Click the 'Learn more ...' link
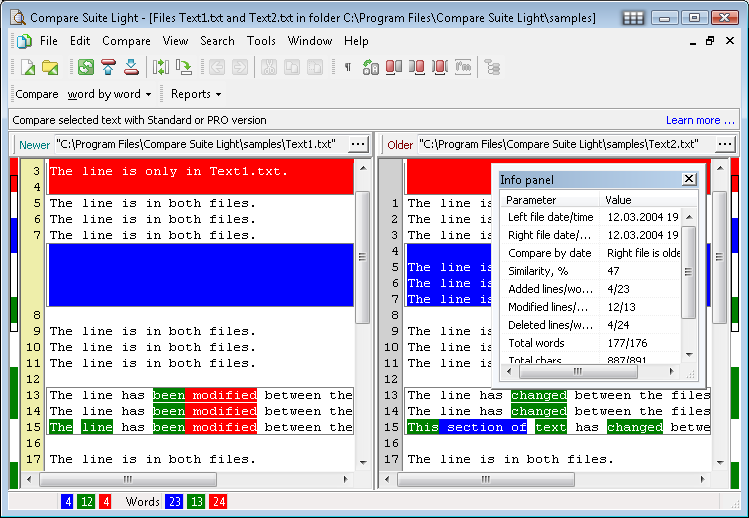This screenshot has height=518, width=749. 700,120
